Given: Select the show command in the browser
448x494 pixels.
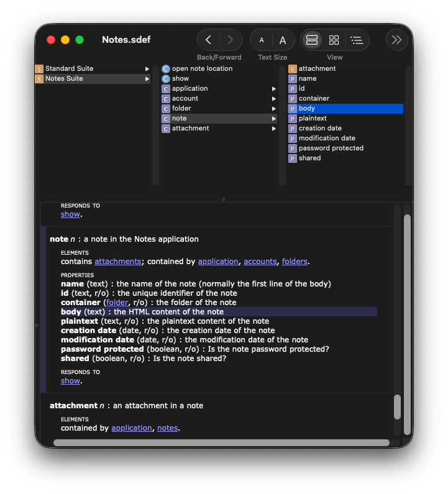Looking at the screenshot, I should coord(219,79).
